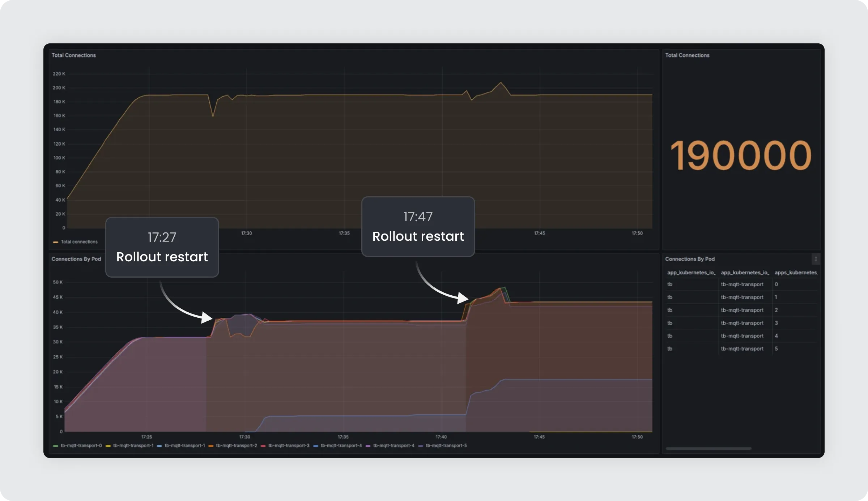The image size is (868, 501).
Task: Click the purple tb-mqtt-transport-4 legend color marker
Action: coord(368,446)
